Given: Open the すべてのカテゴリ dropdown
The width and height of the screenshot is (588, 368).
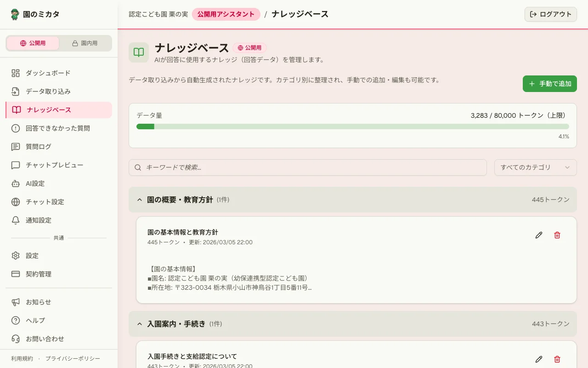Looking at the screenshot, I should [x=535, y=167].
